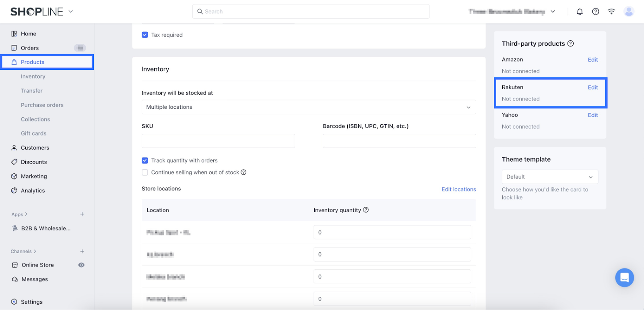Preview Online Store with eye icon
Viewport: 644px width, 310px height.
81,265
